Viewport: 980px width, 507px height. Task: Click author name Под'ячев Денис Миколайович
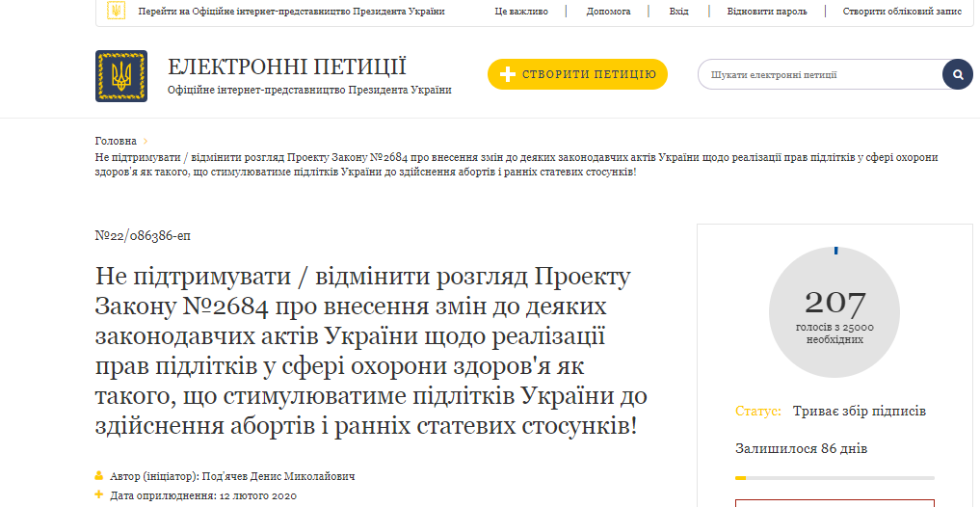point(279,476)
